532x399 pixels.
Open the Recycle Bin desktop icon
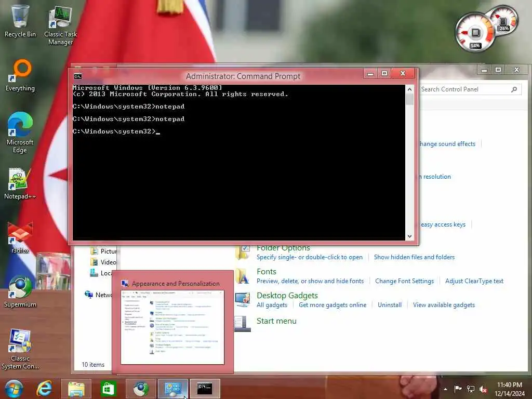click(x=20, y=21)
